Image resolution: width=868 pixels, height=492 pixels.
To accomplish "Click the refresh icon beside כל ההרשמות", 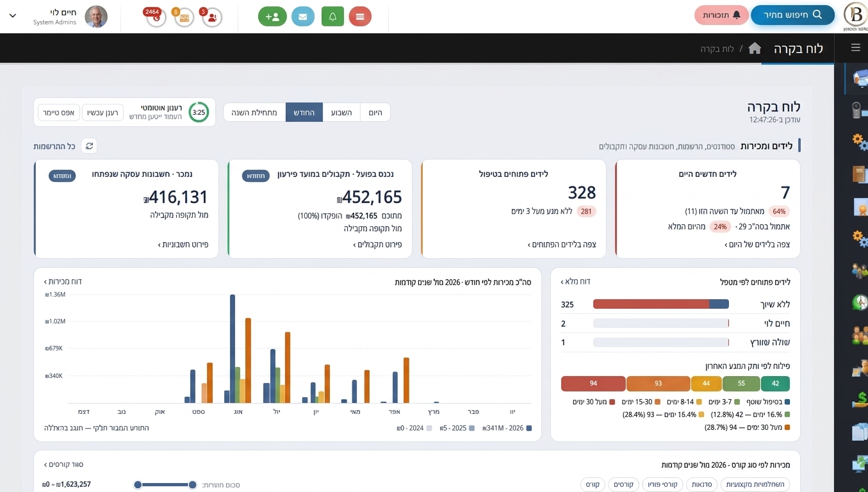I will pos(89,146).
